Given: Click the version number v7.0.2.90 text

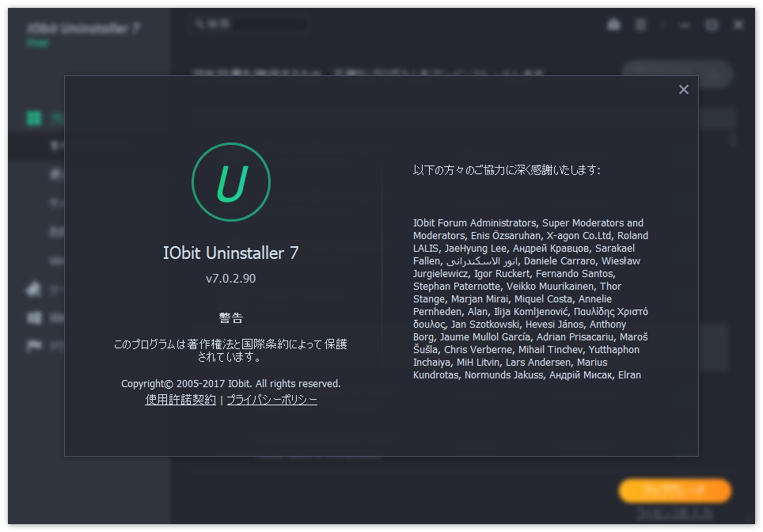Looking at the screenshot, I should [x=231, y=279].
